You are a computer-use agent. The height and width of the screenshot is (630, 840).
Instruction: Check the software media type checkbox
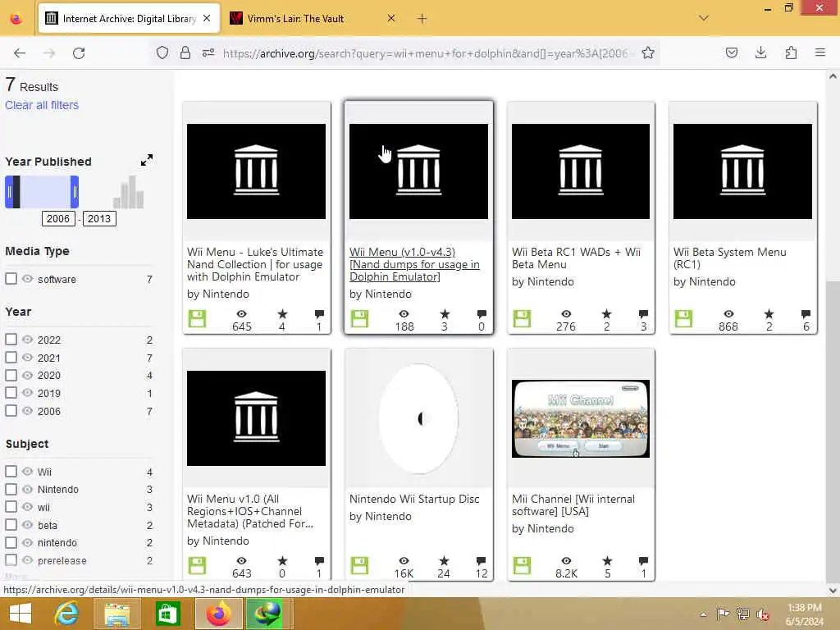(11, 279)
